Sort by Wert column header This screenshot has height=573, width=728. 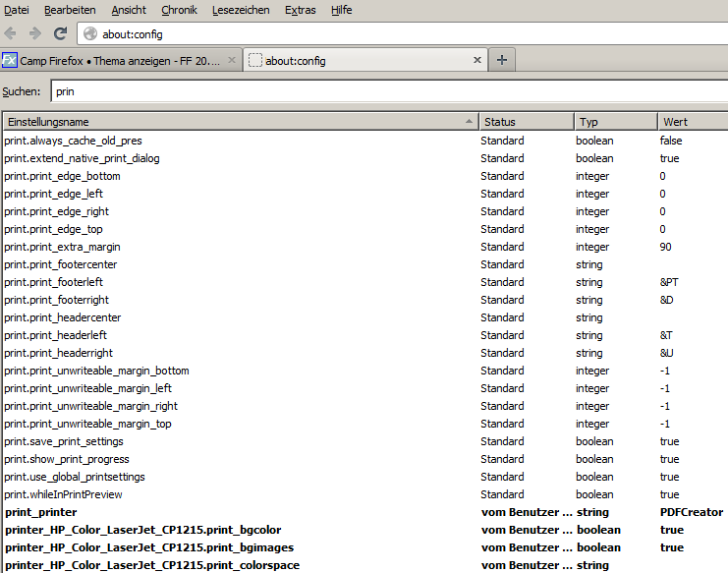pos(693,122)
